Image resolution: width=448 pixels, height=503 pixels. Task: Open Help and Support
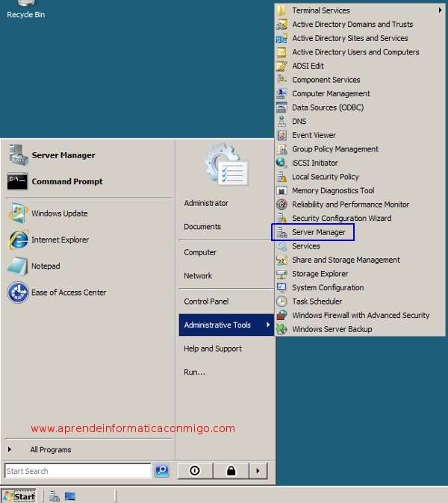(213, 349)
